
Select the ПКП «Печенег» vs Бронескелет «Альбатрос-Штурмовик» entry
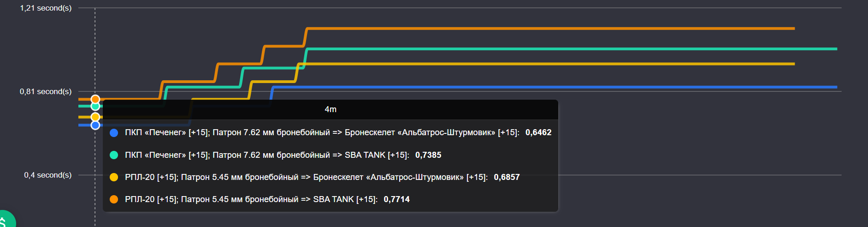[322, 132]
